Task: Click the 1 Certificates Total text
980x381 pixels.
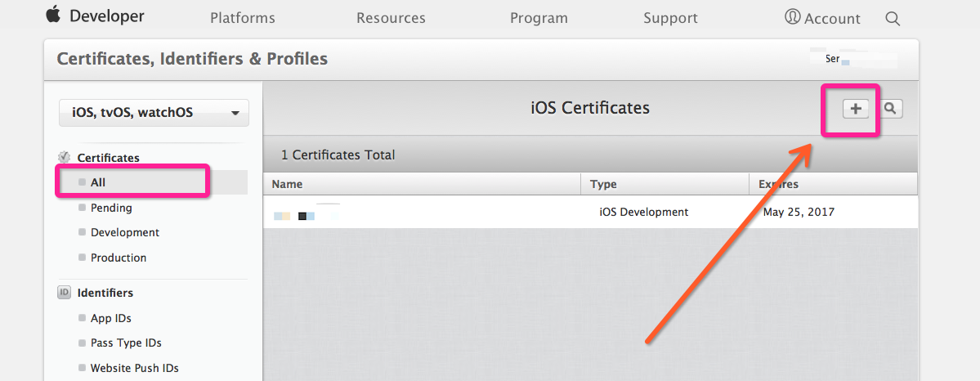Action: click(x=338, y=155)
